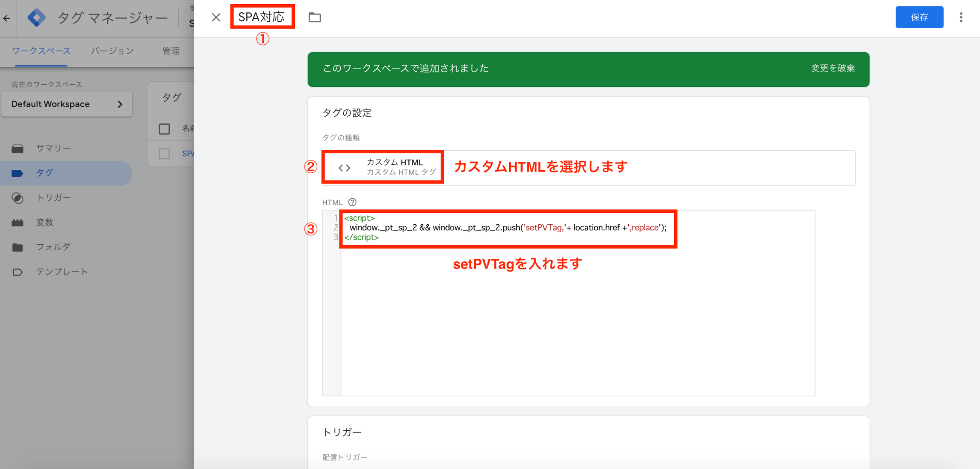The width and height of the screenshot is (980, 469).
Task: Open テンプレート in the sidebar
Action: pos(62,272)
